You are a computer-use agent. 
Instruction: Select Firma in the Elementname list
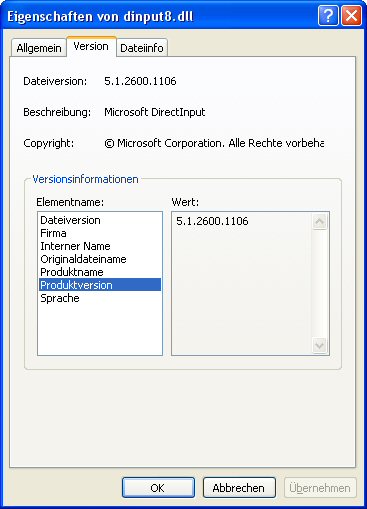click(x=99, y=233)
